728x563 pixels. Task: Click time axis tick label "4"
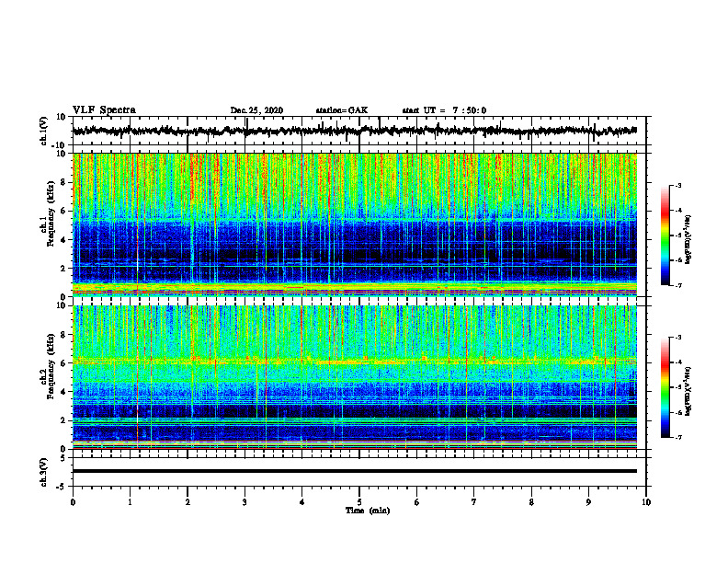pos(302,502)
